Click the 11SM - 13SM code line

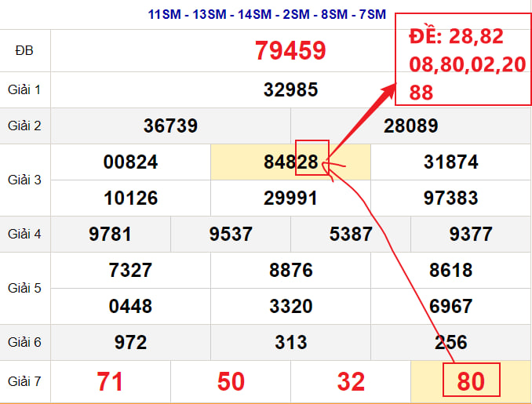(267, 15)
